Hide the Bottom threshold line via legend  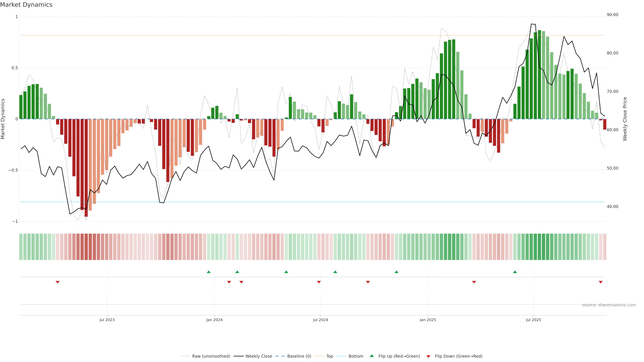(356, 356)
